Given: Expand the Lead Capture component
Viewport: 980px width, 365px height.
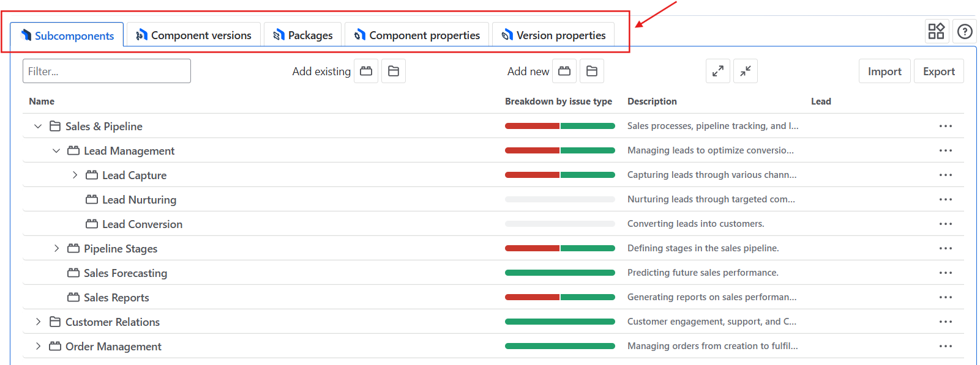Looking at the screenshot, I should click(x=75, y=175).
